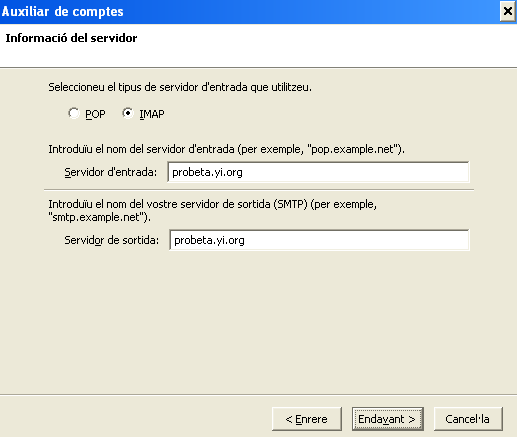This screenshot has width=517, height=437.
Task: Close the Auxiliar de comptes dialog
Action: click(508, 11)
